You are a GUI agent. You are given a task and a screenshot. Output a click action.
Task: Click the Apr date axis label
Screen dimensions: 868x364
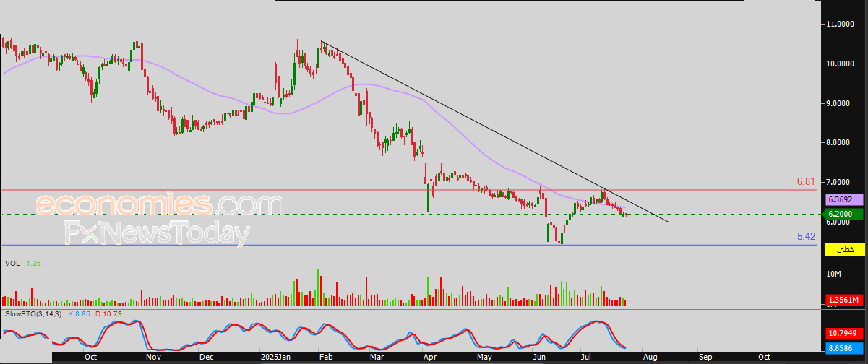pyautogui.click(x=429, y=357)
